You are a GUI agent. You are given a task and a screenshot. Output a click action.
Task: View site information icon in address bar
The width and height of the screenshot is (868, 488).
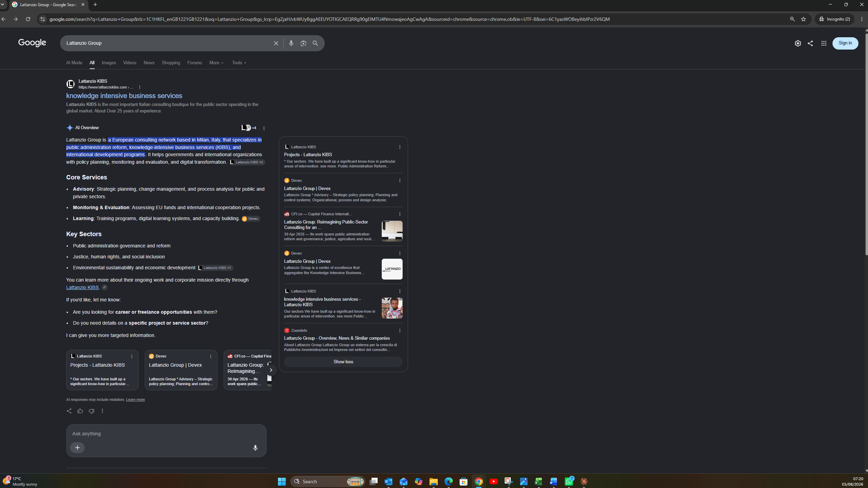[x=42, y=19]
